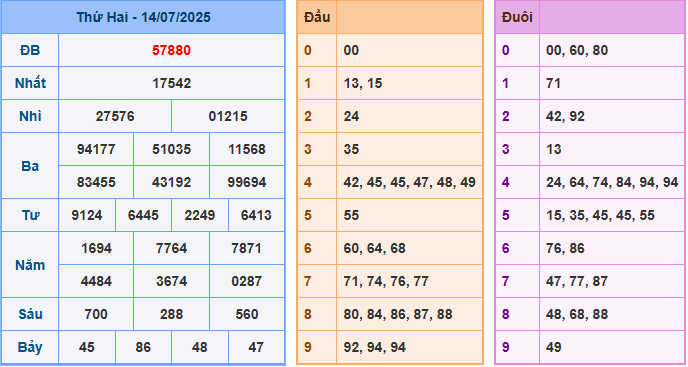Select Sáu prize number 288
The height and width of the screenshot is (367, 688).
[x=172, y=314]
